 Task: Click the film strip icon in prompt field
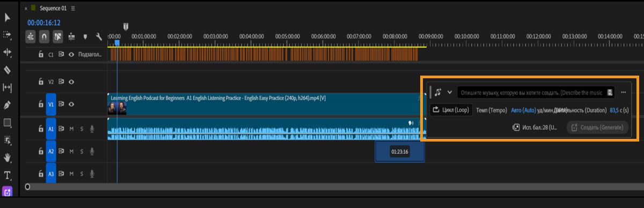(610, 92)
